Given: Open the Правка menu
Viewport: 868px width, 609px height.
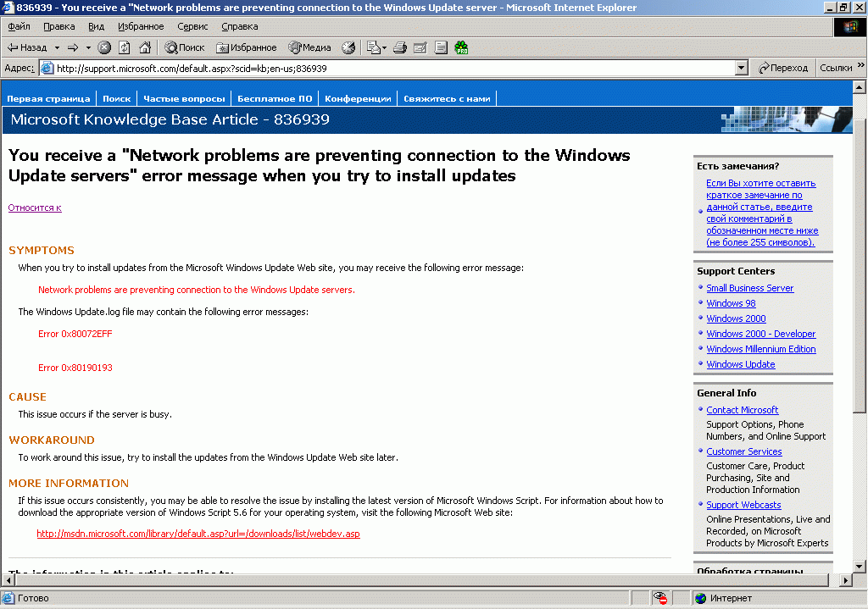Looking at the screenshot, I should coord(58,26).
